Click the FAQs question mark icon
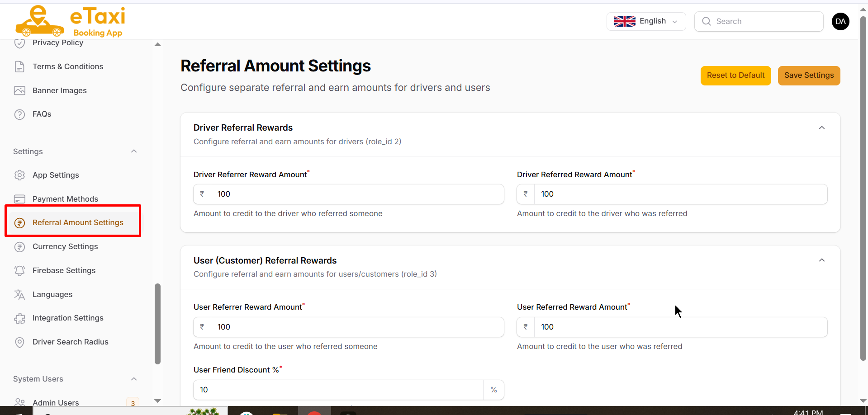868x415 pixels. pos(19,114)
